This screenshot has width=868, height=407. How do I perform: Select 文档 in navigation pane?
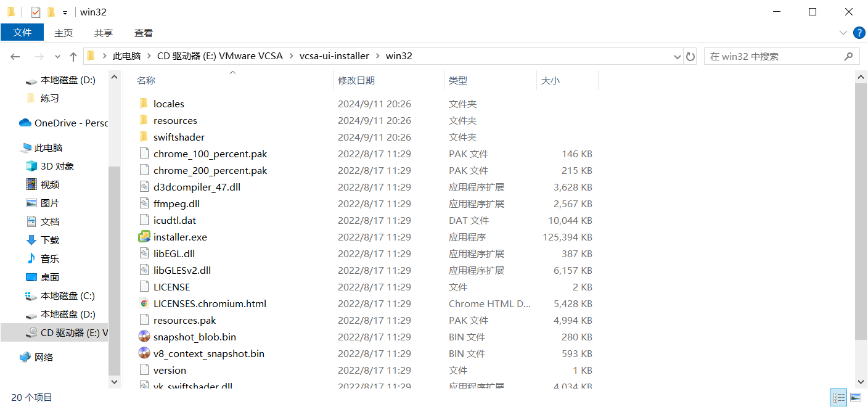50,221
